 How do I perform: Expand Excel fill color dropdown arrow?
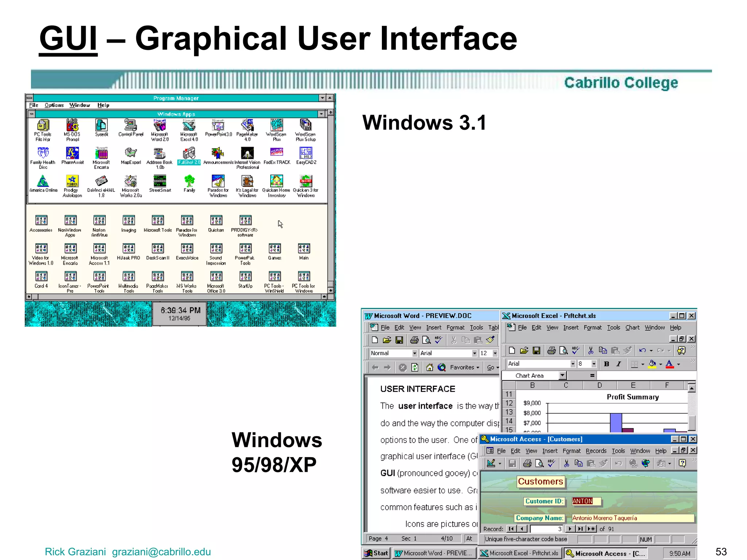[x=661, y=364]
